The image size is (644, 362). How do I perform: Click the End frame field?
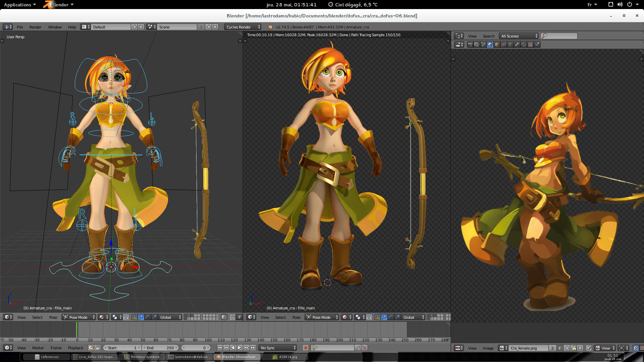pyautogui.click(x=161, y=348)
